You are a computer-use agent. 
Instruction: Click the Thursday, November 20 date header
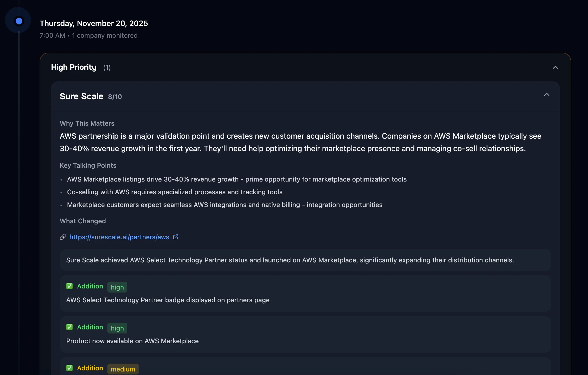point(94,23)
